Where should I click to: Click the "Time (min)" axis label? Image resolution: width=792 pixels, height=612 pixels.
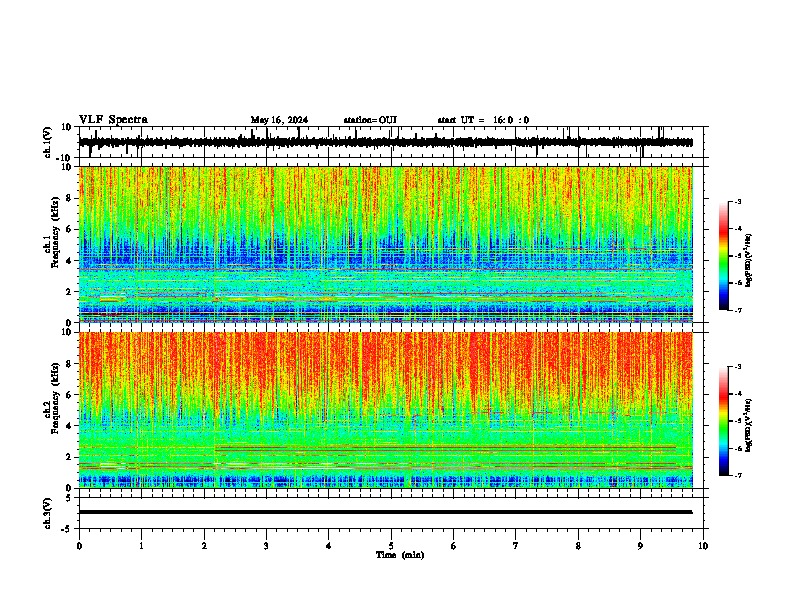(x=400, y=555)
